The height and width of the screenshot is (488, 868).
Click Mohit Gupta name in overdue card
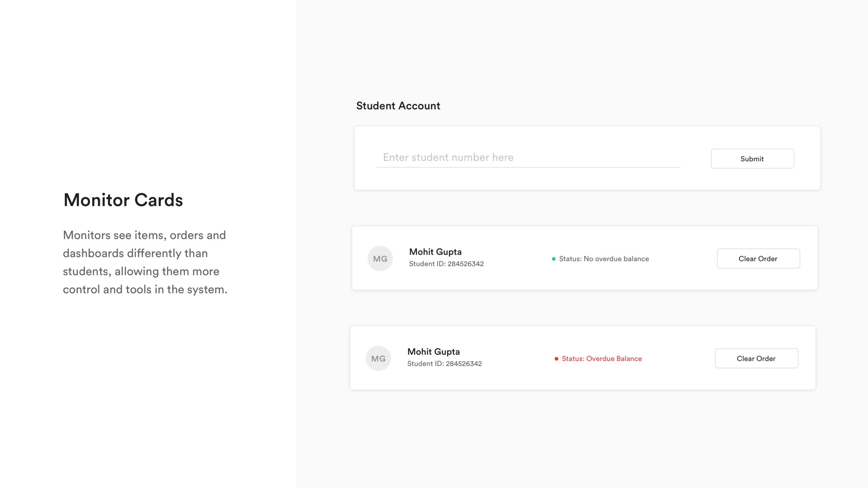[434, 352]
